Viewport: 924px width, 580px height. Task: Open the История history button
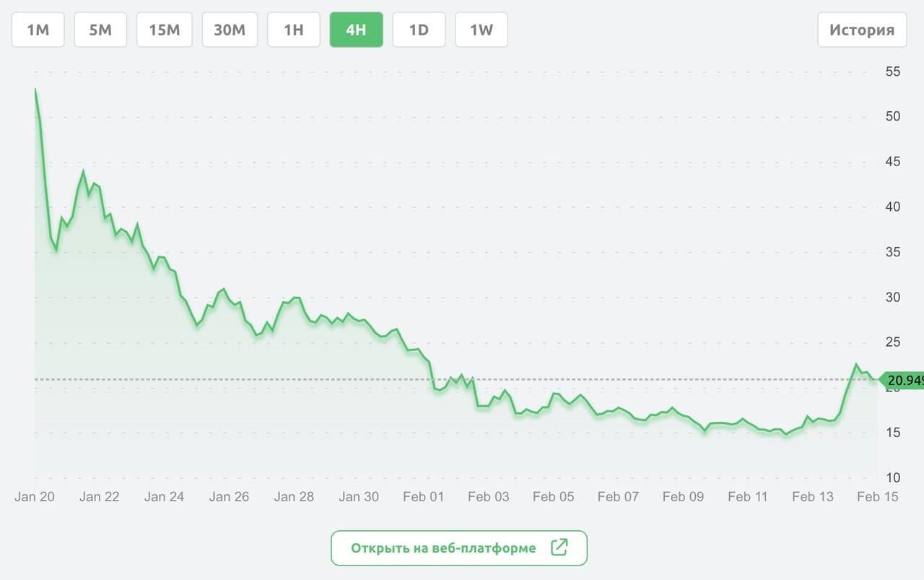tap(862, 30)
